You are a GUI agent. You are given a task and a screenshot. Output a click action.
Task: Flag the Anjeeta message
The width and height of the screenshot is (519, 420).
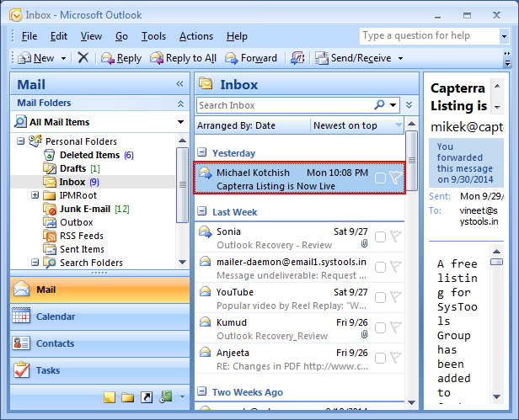[395, 357]
